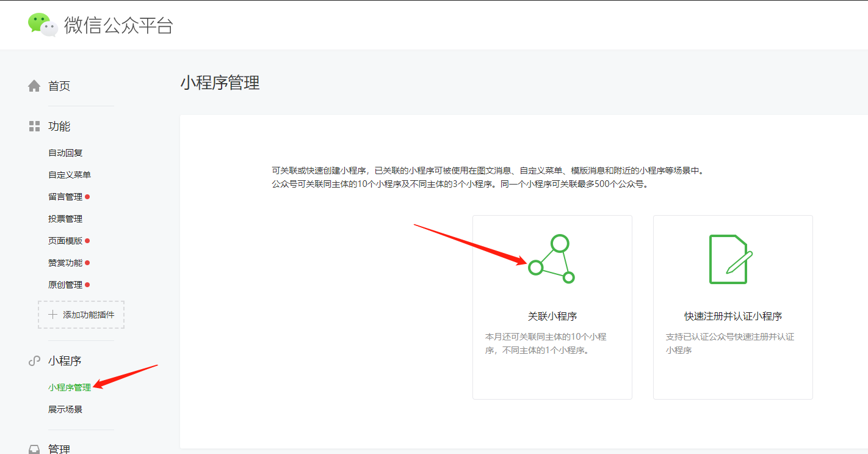
Task: Click the paragraph starting 可关联或快速创建小程序
Action: [x=488, y=171]
